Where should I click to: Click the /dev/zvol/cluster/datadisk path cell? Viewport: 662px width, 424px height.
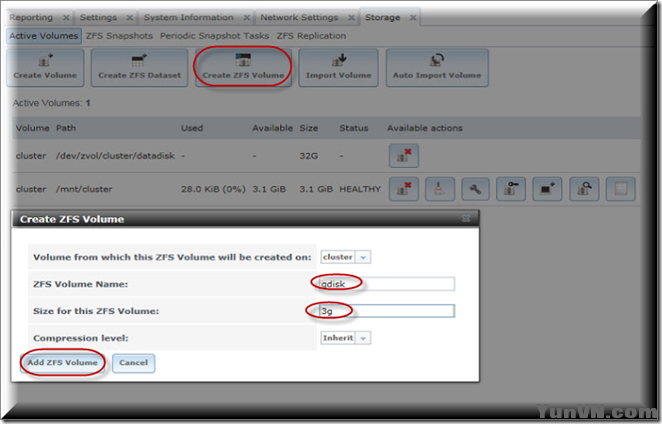tap(115, 156)
